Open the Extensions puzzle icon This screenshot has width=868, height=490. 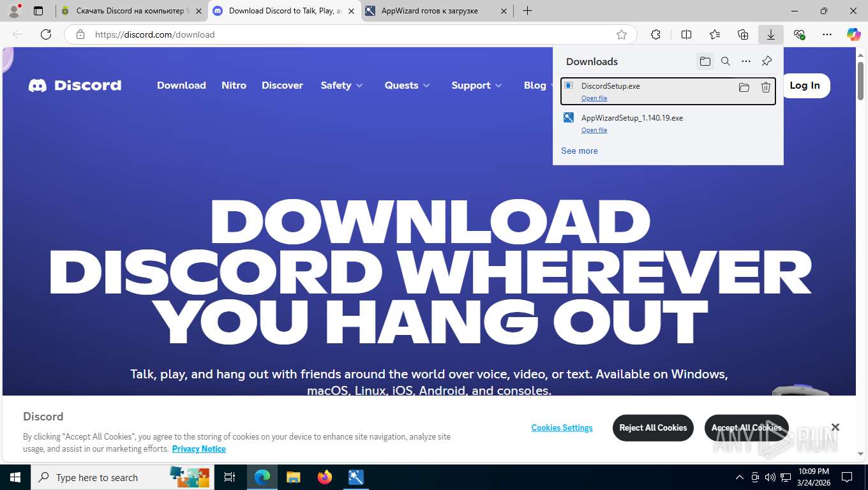(x=655, y=34)
